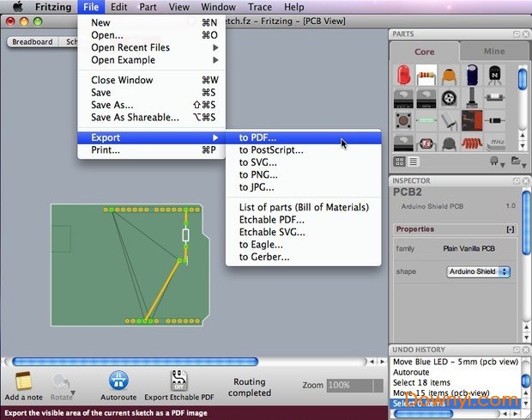Click the red LED part icon
This screenshot has height=420, width=532.
403,76
